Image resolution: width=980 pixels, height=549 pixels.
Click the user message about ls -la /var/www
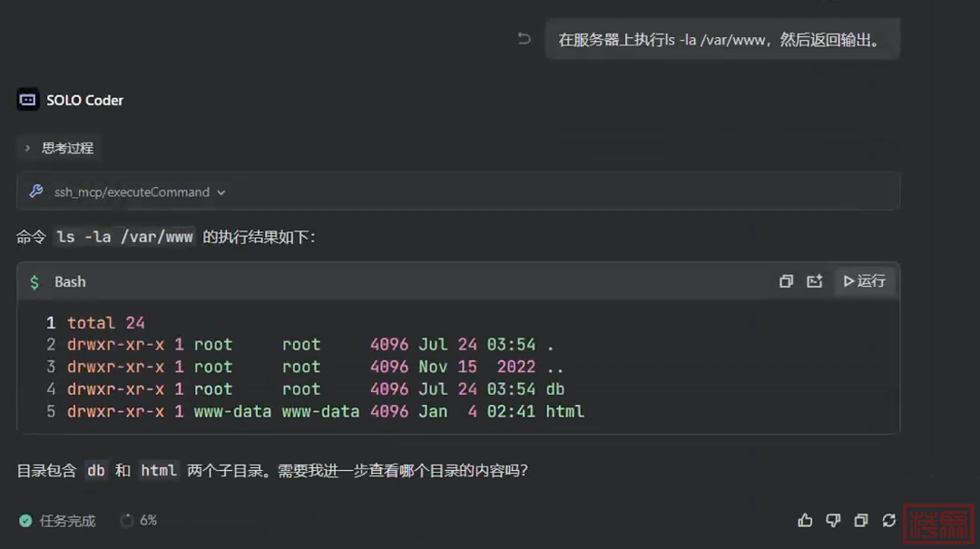(721, 40)
